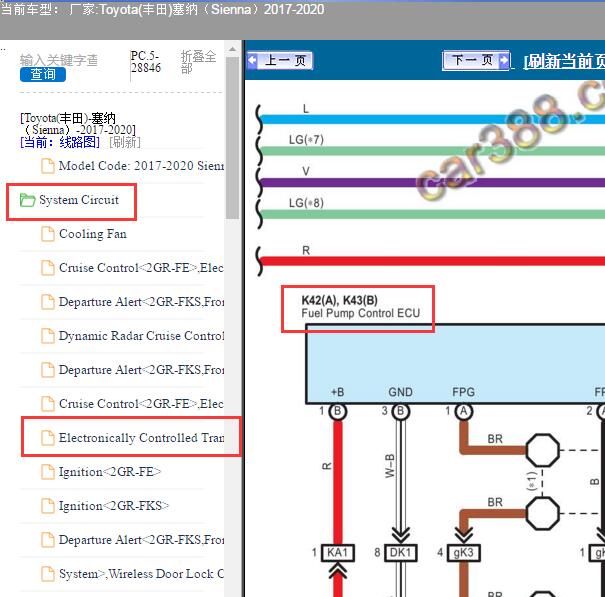The width and height of the screenshot is (605, 597).
Task: Refresh page via 刷新当前页 link
Action: pyautogui.click(x=564, y=61)
